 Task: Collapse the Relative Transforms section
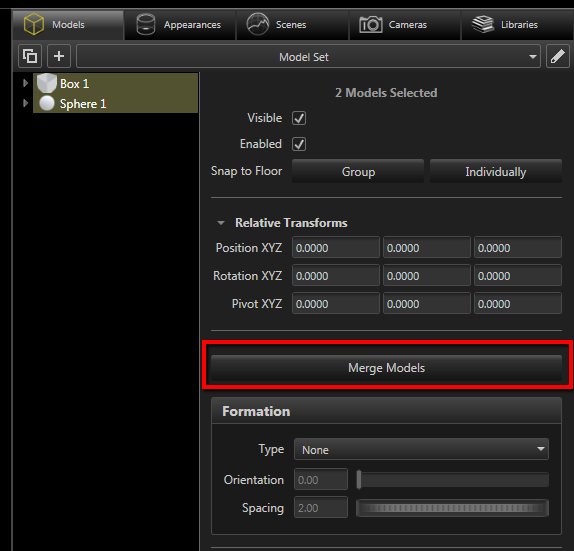(x=221, y=223)
